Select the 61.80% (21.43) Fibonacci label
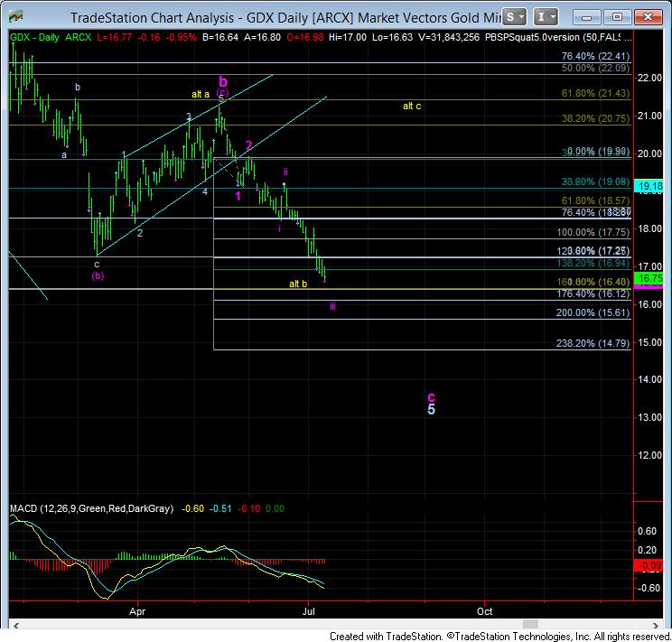Screen dimensions: 672x642 (595, 93)
